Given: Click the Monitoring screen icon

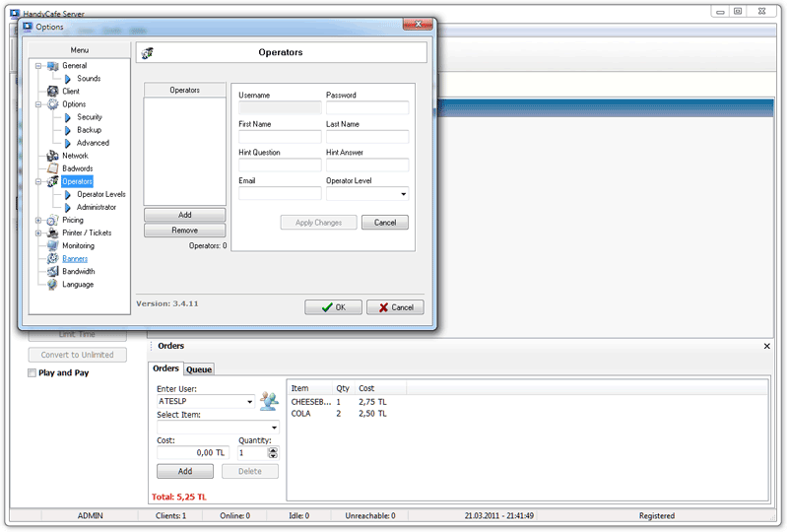Looking at the screenshot, I should [x=53, y=245].
